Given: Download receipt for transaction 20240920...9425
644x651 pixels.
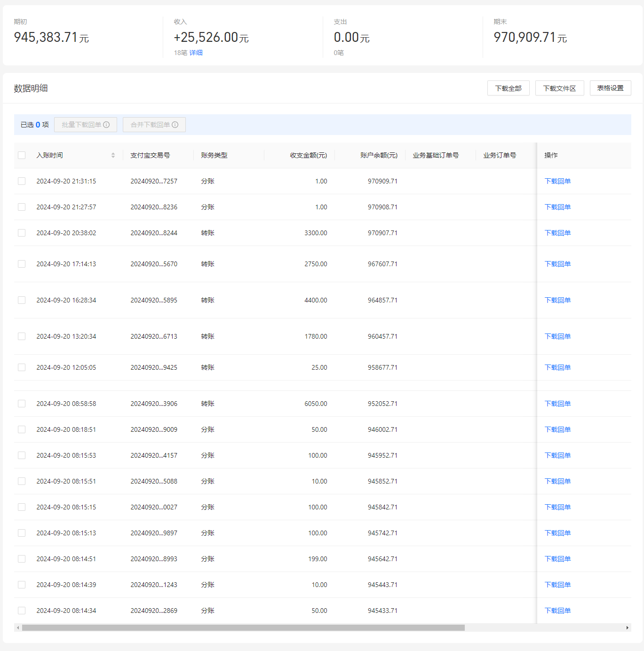Looking at the screenshot, I should 557,367.
